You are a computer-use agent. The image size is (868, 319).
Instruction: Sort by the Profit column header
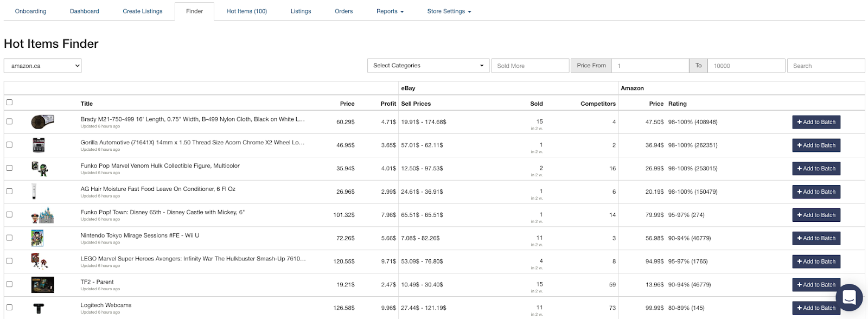388,104
